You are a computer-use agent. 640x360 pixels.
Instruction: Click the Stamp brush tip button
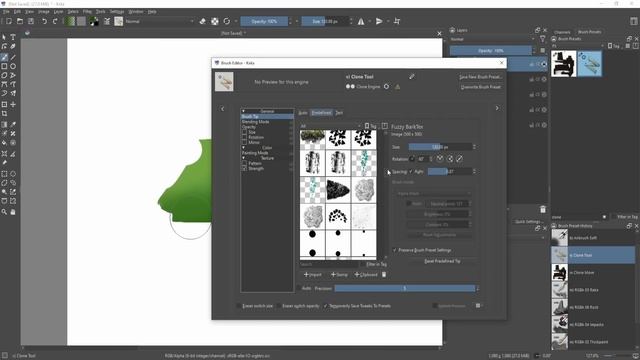point(339,275)
